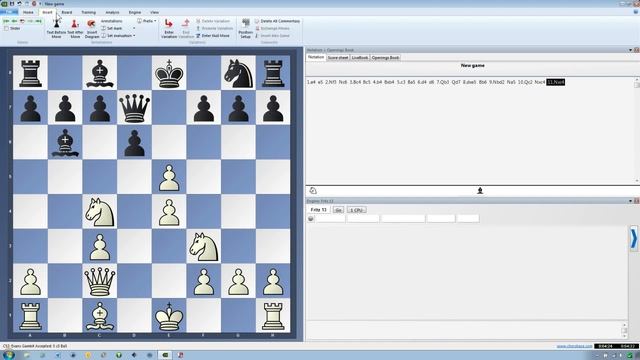640x360 pixels.
Task: Click the engine Go button
Action: point(338,210)
